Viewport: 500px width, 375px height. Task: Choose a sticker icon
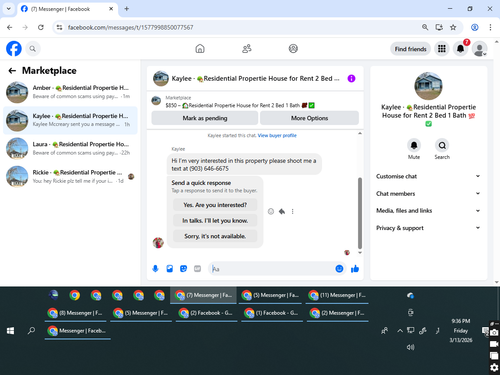coord(183,269)
